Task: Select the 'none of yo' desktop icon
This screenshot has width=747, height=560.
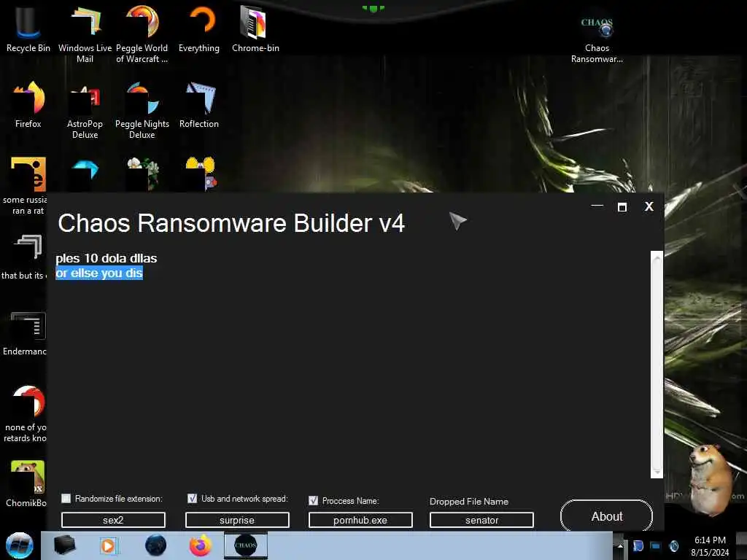Action: 27,413
